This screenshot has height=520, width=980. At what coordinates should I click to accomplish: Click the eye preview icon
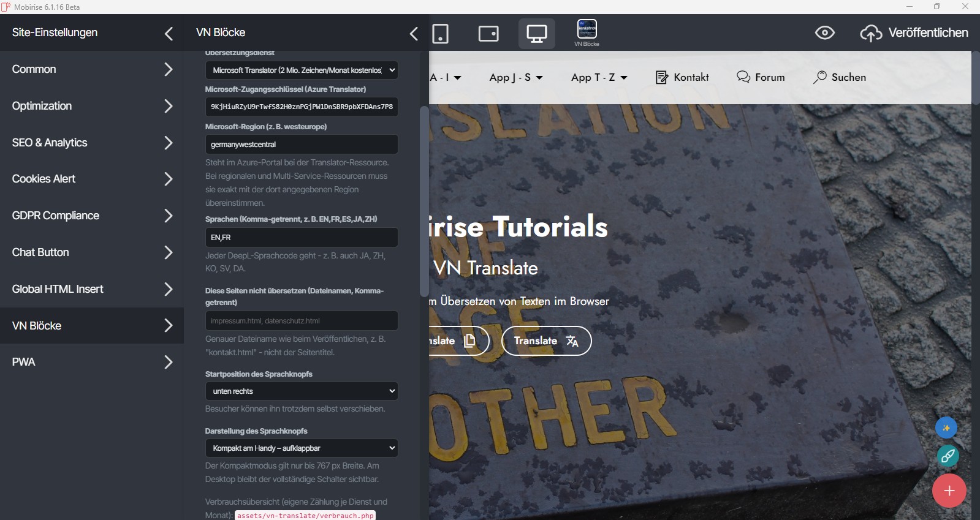(825, 33)
